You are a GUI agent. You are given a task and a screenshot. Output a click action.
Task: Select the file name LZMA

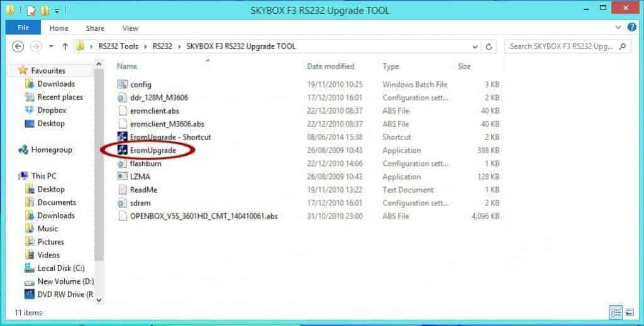[140, 177]
